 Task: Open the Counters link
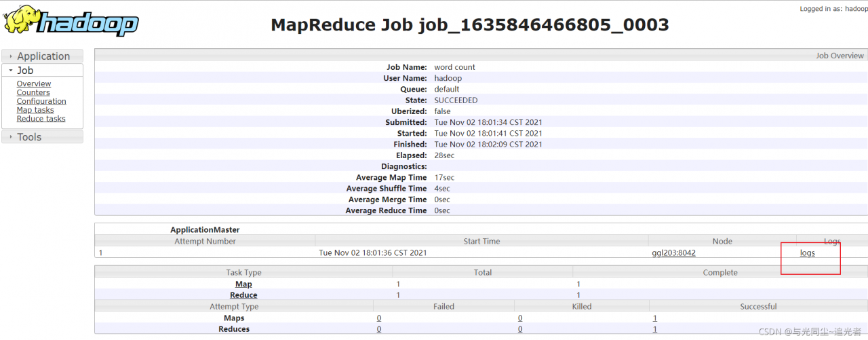(33, 93)
